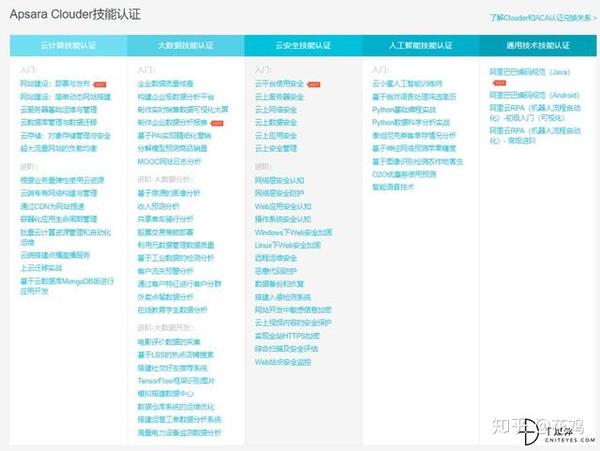Open the 云安全技能认证 tab header
Viewport: 600px width, 451px height.
[x=303, y=46]
